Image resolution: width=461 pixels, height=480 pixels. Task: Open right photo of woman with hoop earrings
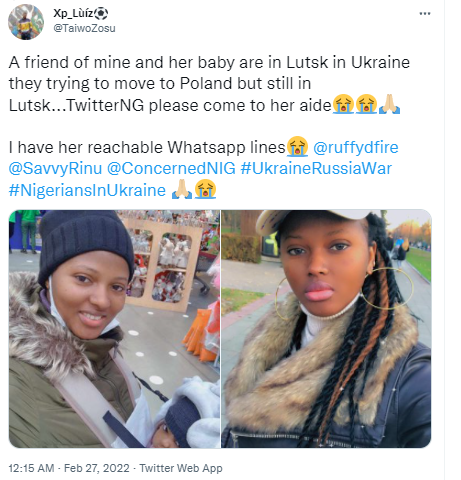326,329
